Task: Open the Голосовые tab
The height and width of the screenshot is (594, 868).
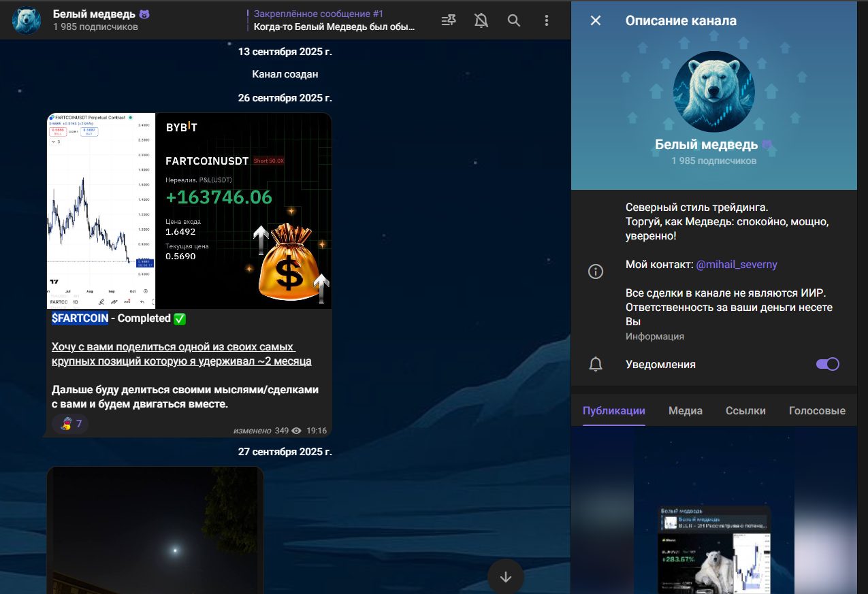Action: coord(817,410)
